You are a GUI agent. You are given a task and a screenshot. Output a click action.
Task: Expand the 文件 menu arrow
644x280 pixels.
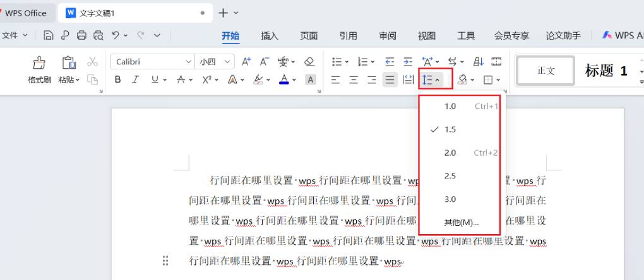click(25, 36)
